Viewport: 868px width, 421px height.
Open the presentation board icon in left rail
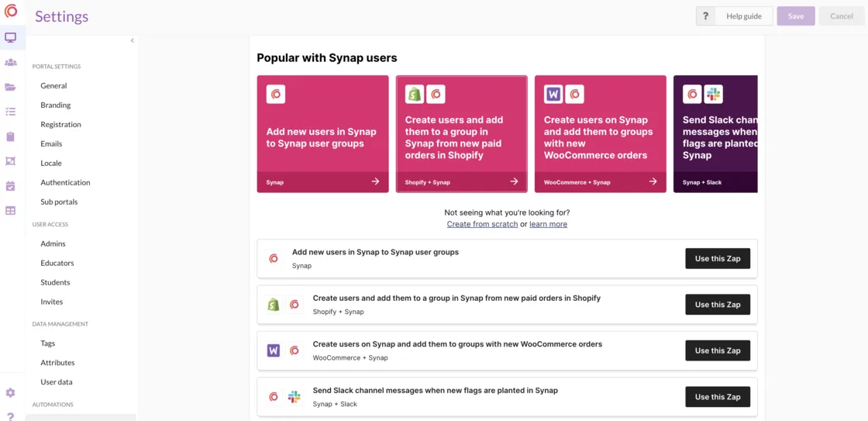click(11, 161)
